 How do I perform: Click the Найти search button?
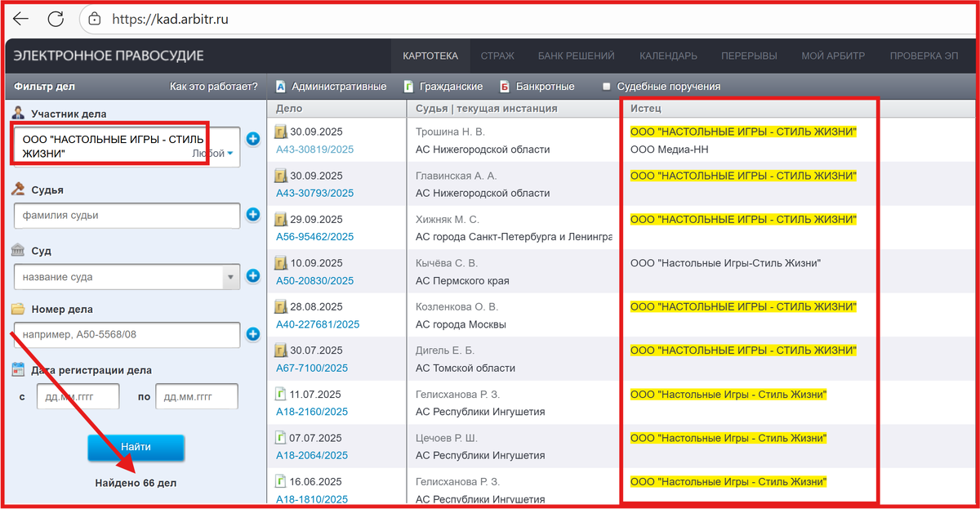(x=136, y=448)
